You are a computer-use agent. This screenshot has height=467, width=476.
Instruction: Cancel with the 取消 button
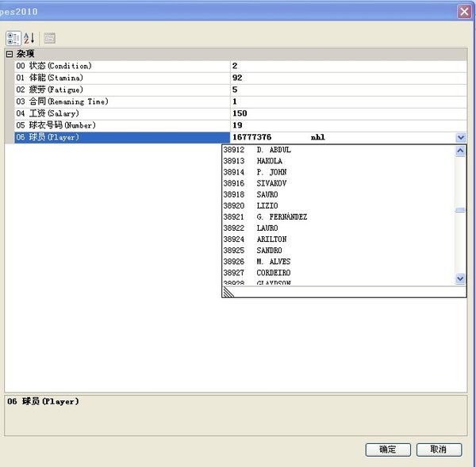pyautogui.click(x=439, y=450)
